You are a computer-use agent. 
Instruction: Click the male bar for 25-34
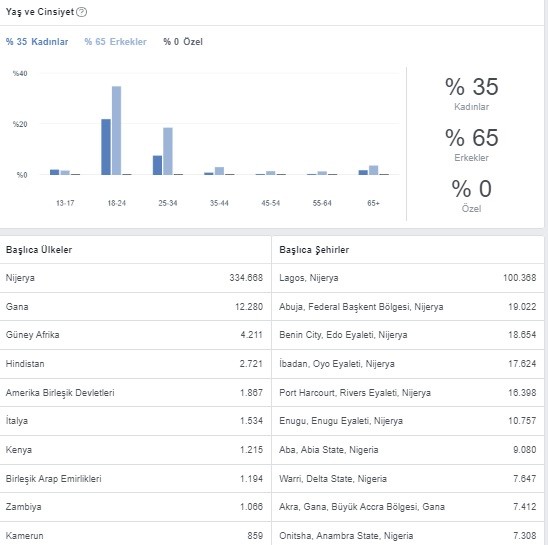168,151
